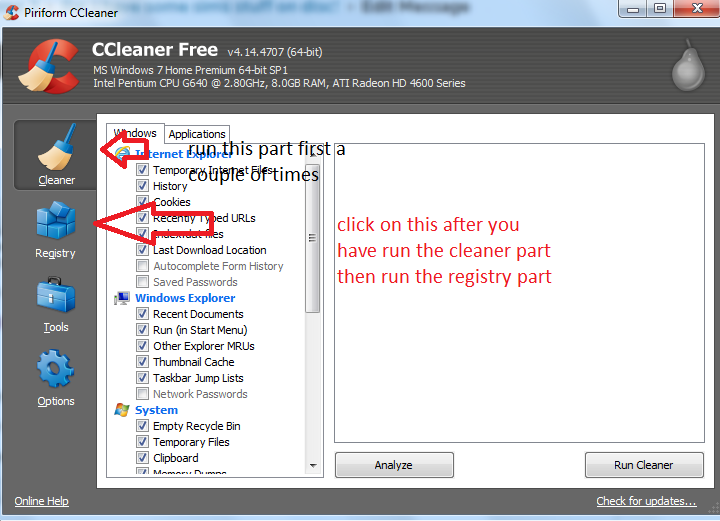Viewport: 720px width, 521px height.
Task: Open the Check for updates link
Action: pos(646,501)
